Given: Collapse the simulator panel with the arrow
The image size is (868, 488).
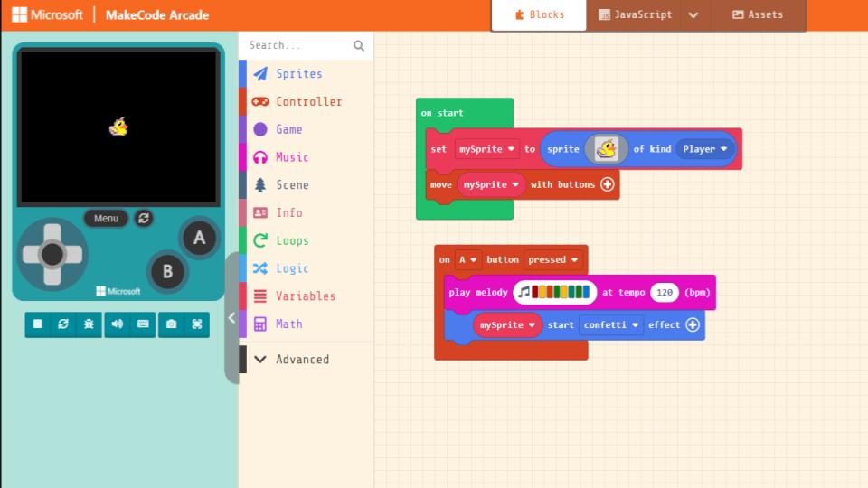Looking at the screenshot, I should (x=232, y=317).
